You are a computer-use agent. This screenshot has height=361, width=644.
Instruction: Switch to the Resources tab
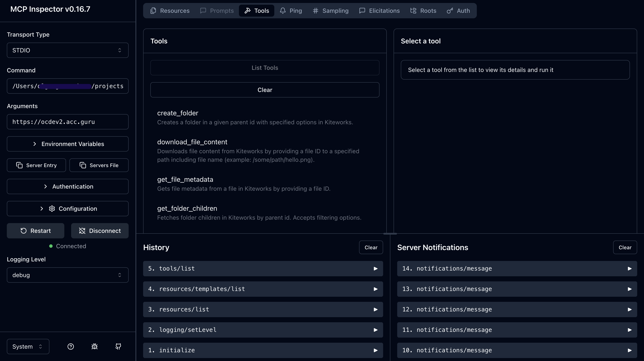click(x=170, y=11)
